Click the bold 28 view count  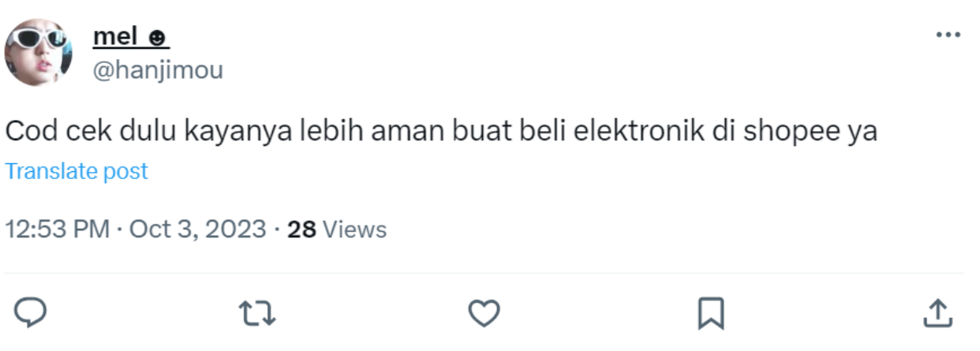pyautogui.click(x=301, y=230)
